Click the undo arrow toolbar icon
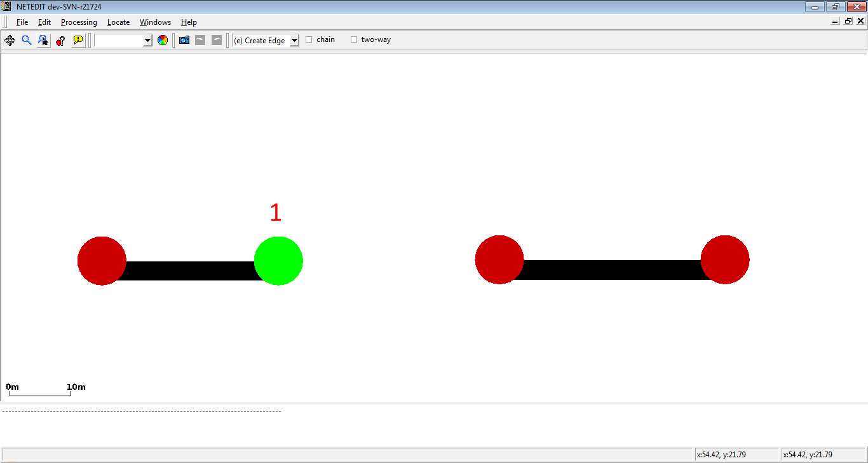868x463 pixels. [x=200, y=40]
